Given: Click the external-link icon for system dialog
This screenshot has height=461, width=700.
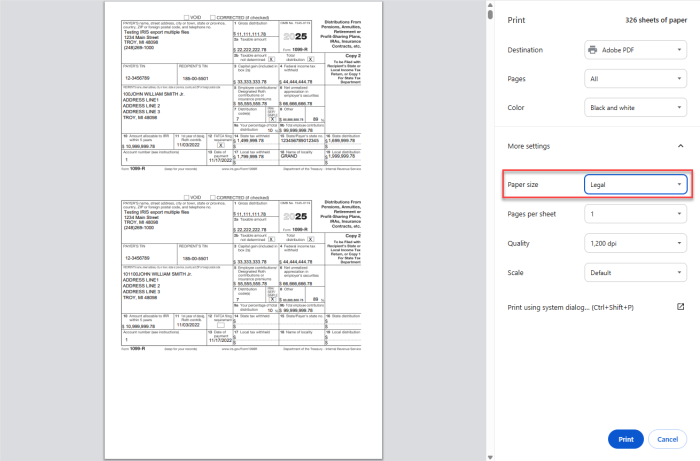Looking at the screenshot, I should point(680,307).
